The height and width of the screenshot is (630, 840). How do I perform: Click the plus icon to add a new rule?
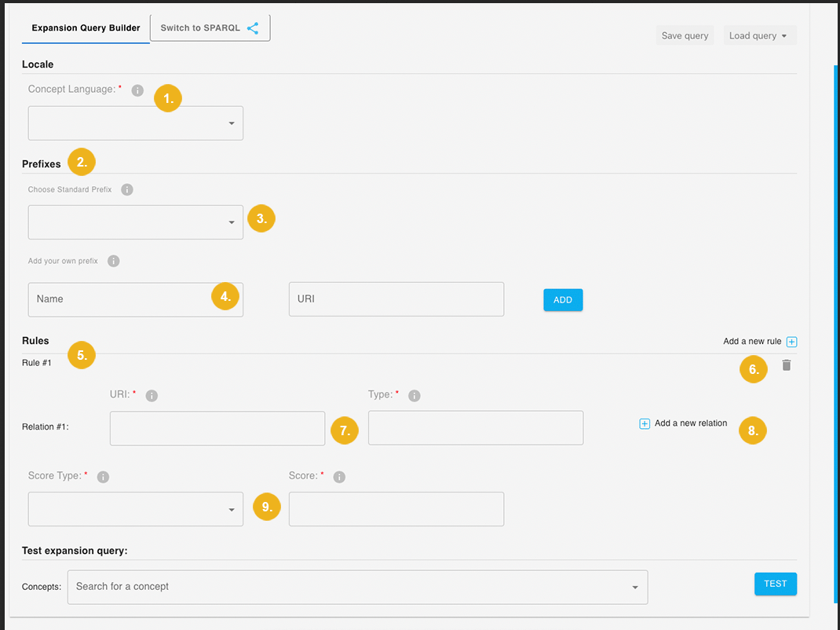(791, 342)
